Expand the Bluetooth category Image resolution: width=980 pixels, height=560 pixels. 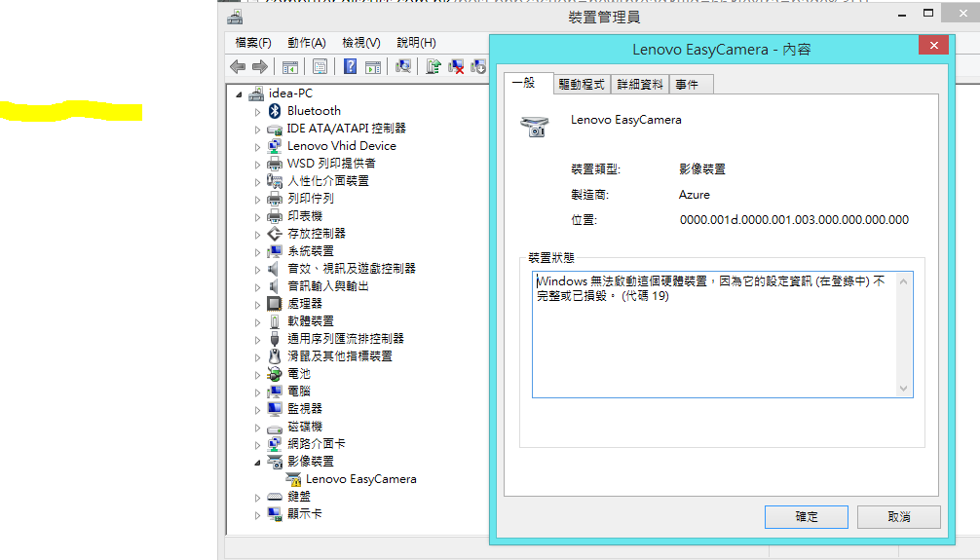[x=257, y=113]
